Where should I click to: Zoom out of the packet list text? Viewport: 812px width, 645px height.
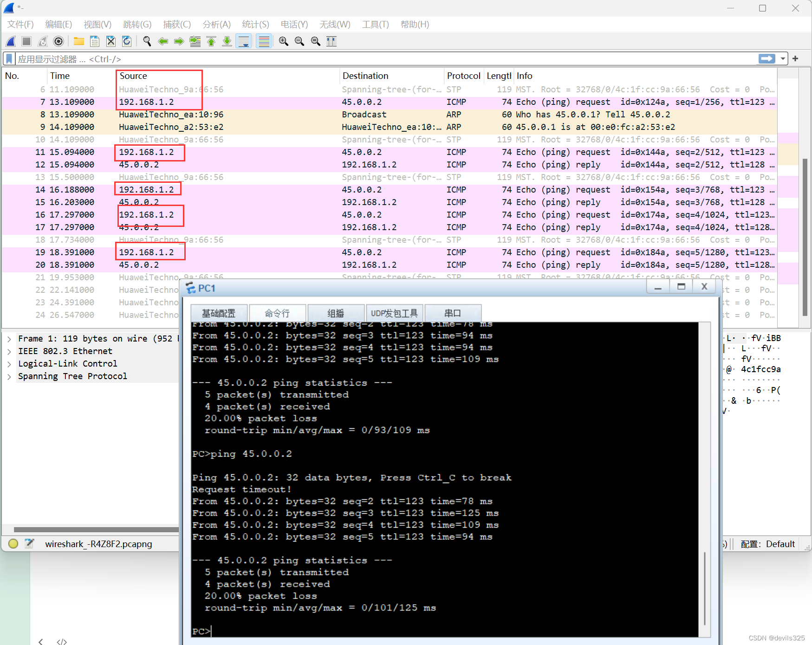pyautogui.click(x=299, y=41)
